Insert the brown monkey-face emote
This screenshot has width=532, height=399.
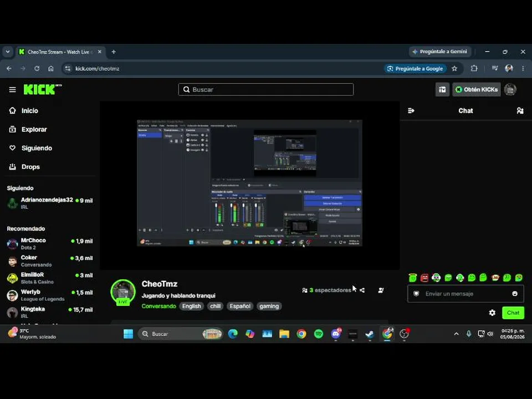pos(495,278)
